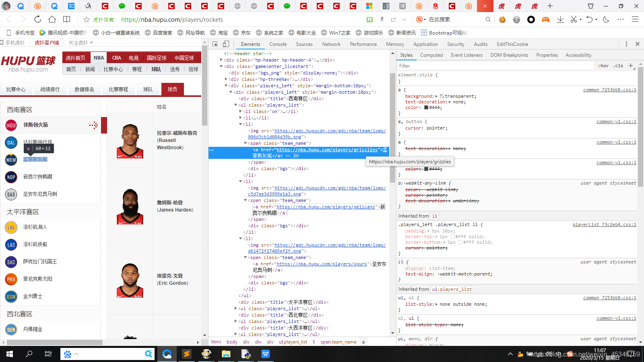Open the search engine selector dropdown
The height and width of the screenshot is (362, 644).
pyautogui.click(x=421, y=19)
